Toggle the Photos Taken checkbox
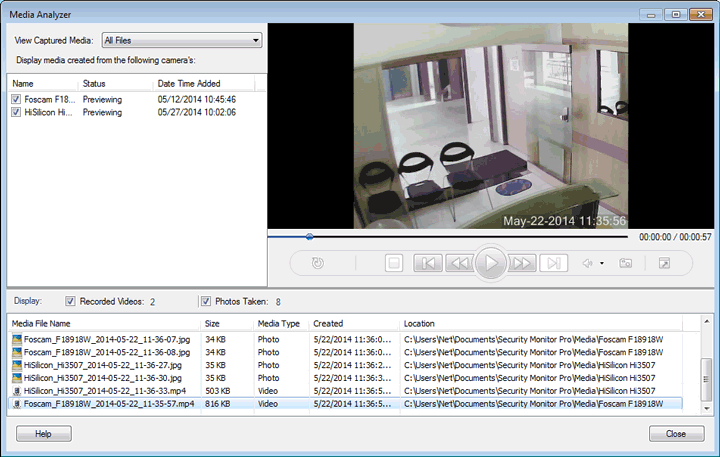 [206, 301]
